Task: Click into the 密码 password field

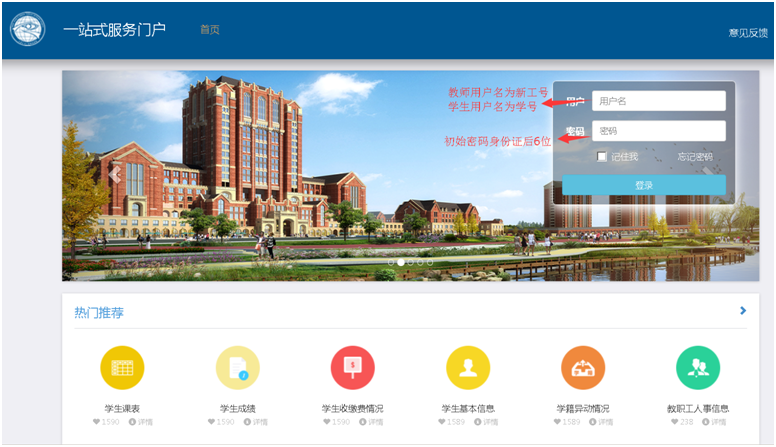Action: coord(658,131)
